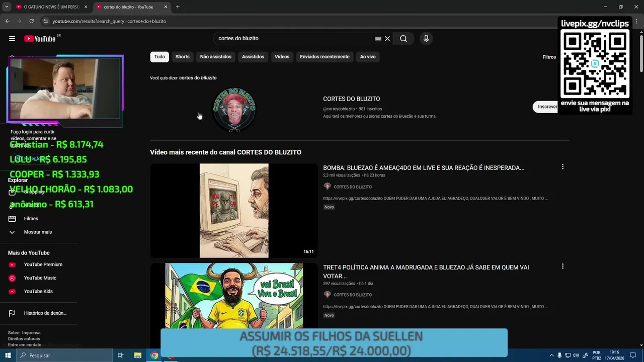
Task: Select the 'Shorts' filter chip
Action: pos(183,57)
